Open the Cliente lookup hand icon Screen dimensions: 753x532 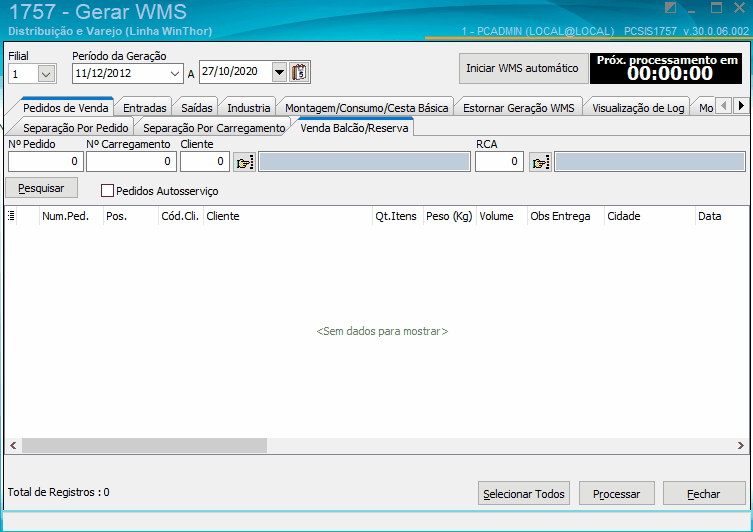[245, 162]
